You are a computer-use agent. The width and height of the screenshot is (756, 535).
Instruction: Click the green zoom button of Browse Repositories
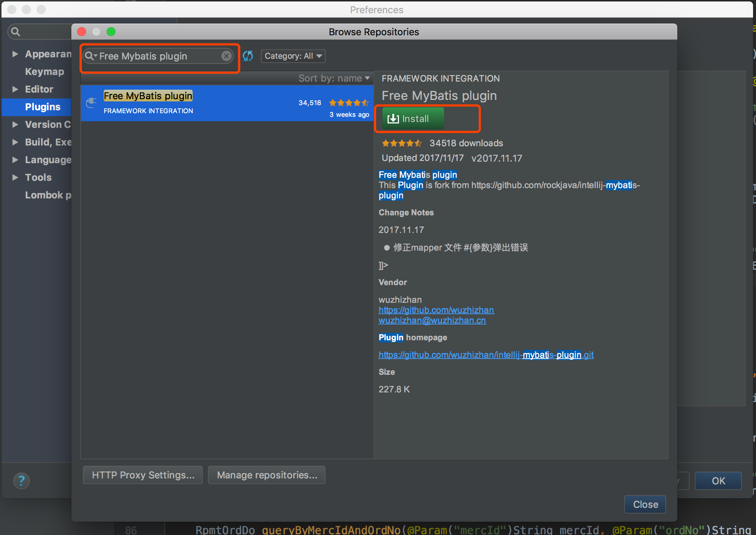coord(111,32)
